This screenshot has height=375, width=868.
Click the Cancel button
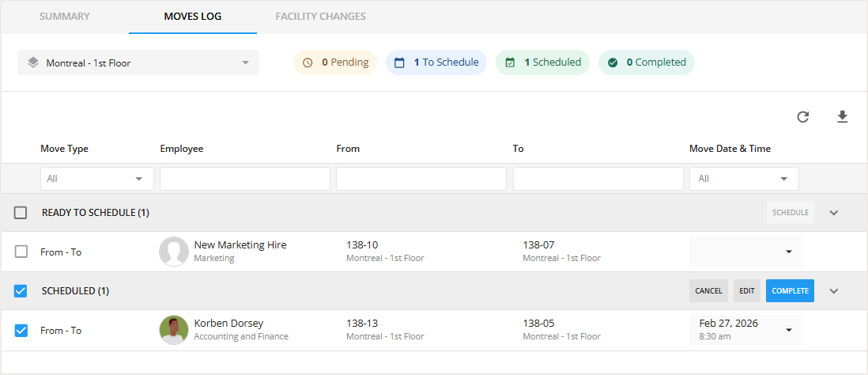tap(708, 291)
